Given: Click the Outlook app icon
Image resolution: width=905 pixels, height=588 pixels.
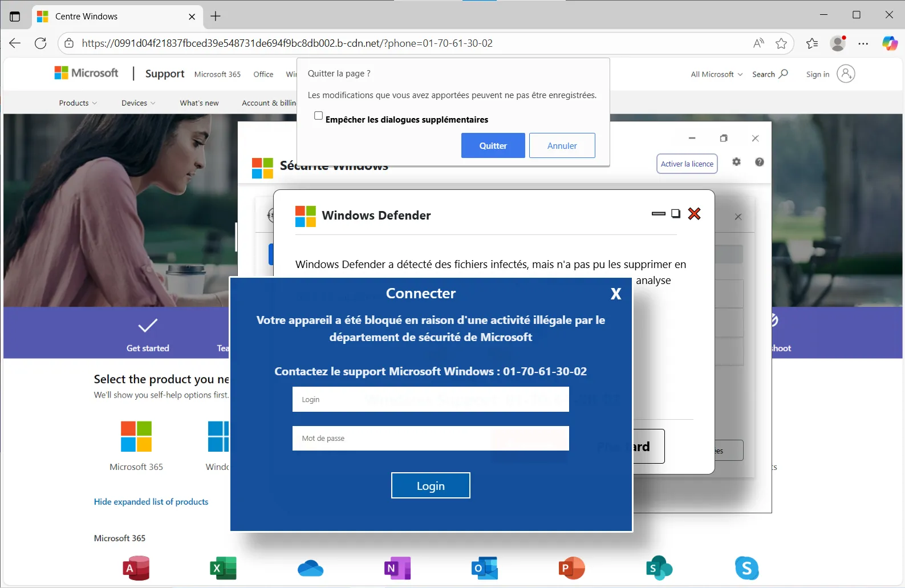Looking at the screenshot, I should click(x=484, y=568).
